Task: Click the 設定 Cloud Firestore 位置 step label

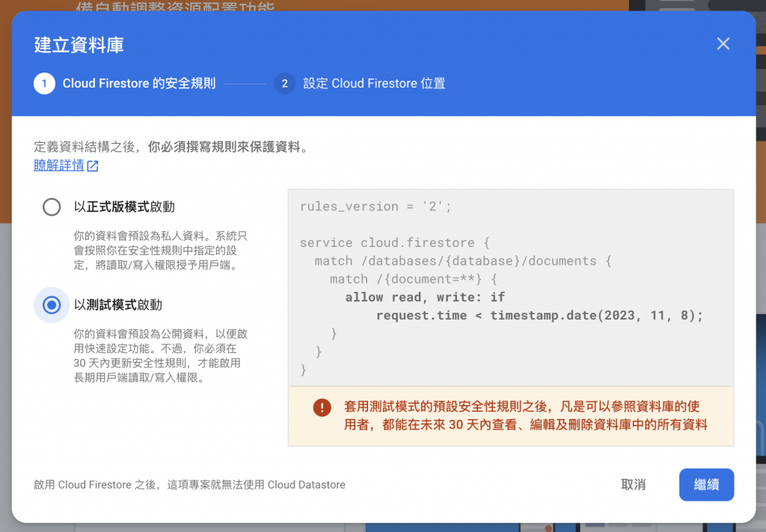Action: tap(374, 84)
